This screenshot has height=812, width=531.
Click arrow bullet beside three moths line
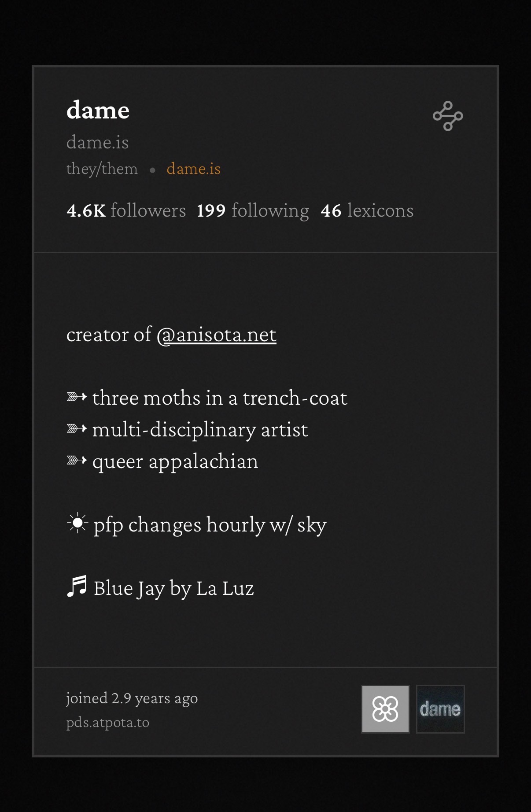[x=77, y=397]
